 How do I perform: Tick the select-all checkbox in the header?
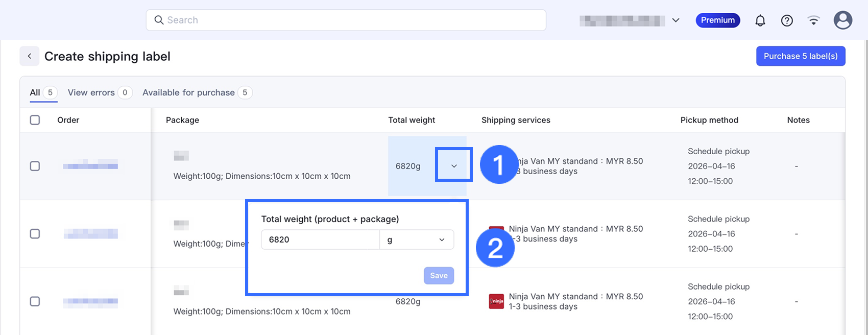tap(35, 120)
